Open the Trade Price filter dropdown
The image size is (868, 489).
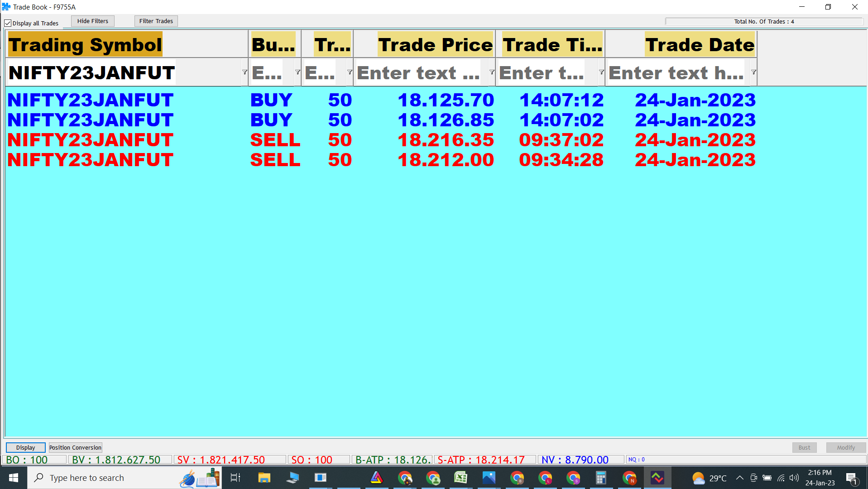491,72
